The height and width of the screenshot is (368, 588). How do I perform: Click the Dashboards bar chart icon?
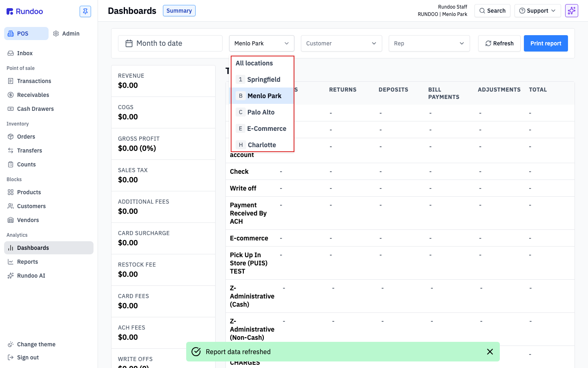[x=11, y=248]
